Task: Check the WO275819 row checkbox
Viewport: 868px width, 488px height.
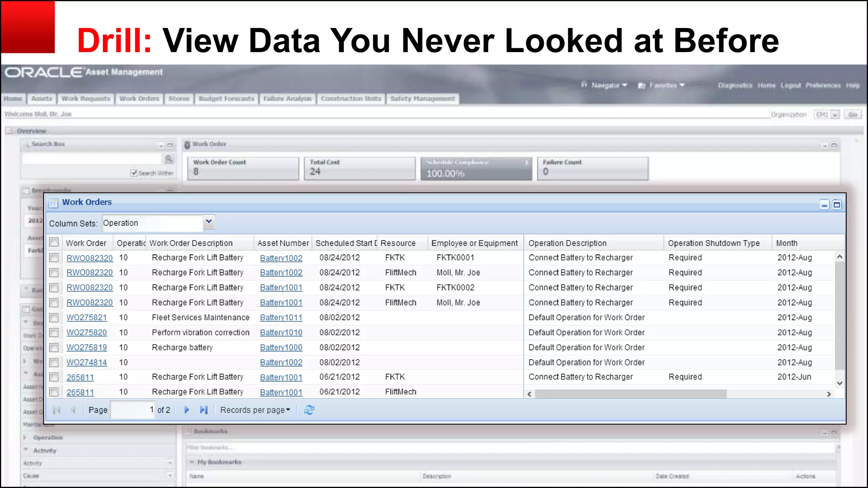Action: pyautogui.click(x=54, y=347)
